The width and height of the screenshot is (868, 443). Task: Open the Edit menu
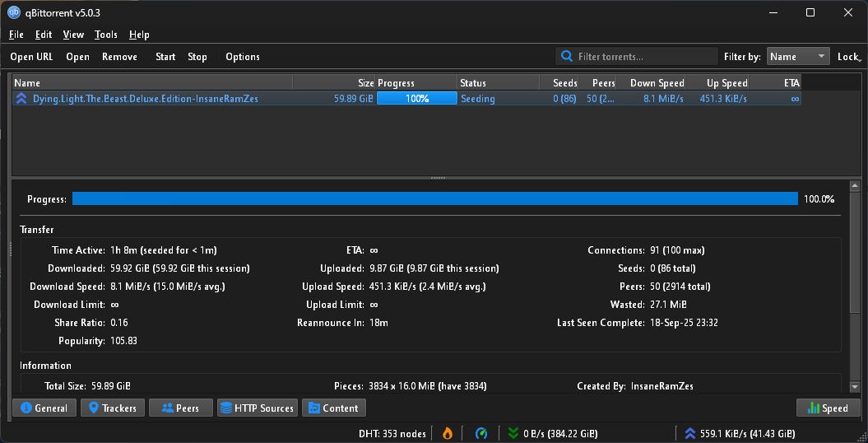pyautogui.click(x=44, y=35)
